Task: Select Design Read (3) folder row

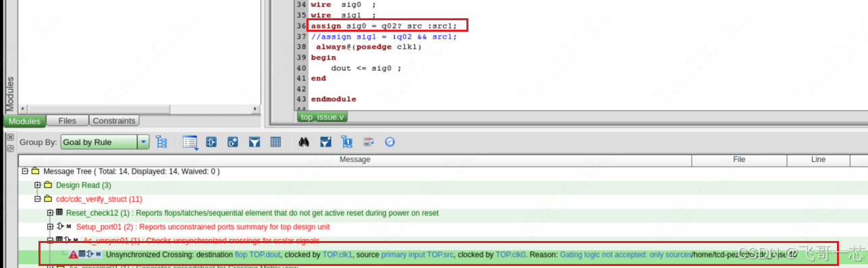Action: click(83, 185)
